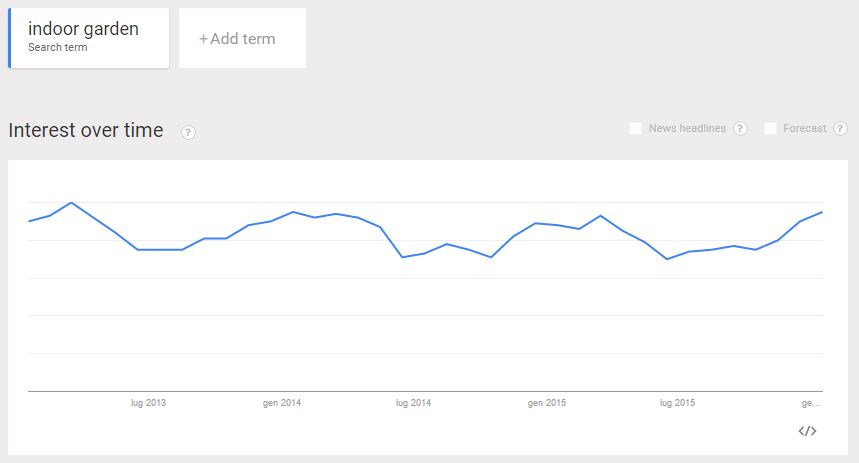Viewport: 859px width, 463px height.
Task: Enable the News headlines checkbox
Action: click(x=635, y=128)
